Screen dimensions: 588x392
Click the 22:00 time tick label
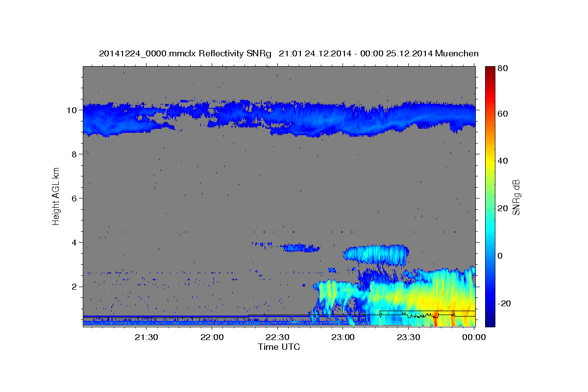point(212,337)
